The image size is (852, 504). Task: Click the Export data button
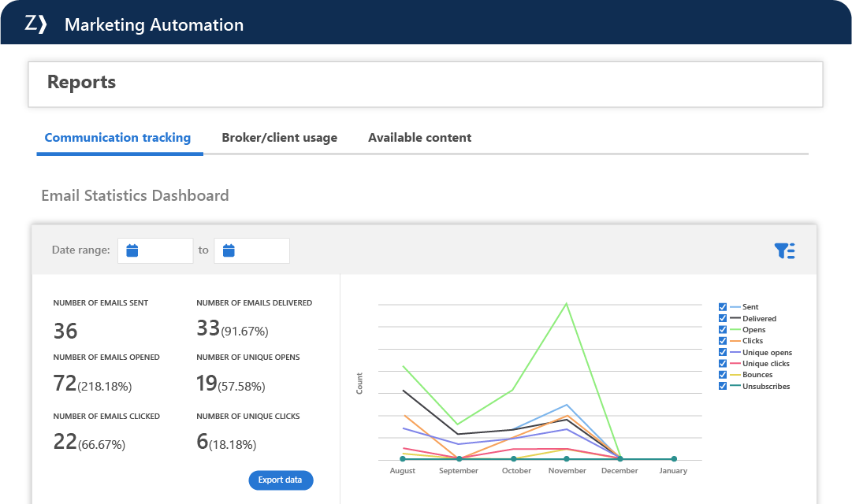tap(281, 480)
